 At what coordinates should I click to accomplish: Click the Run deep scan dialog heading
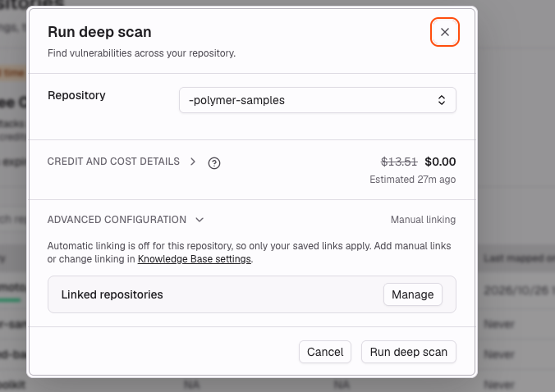pyautogui.click(x=99, y=32)
